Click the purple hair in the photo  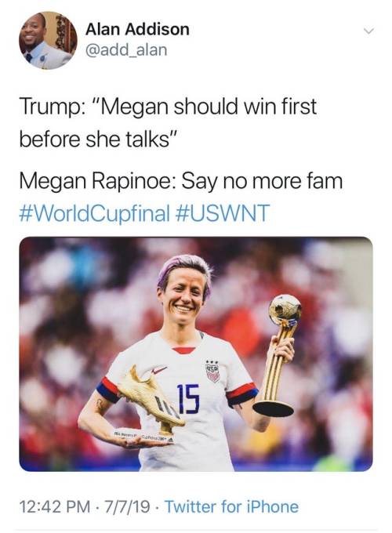(x=183, y=266)
